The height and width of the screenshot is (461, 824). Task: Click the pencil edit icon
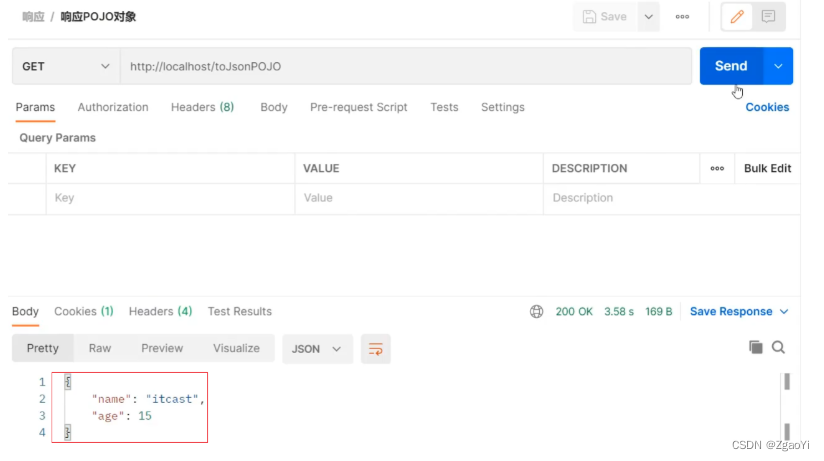[737, 17]
